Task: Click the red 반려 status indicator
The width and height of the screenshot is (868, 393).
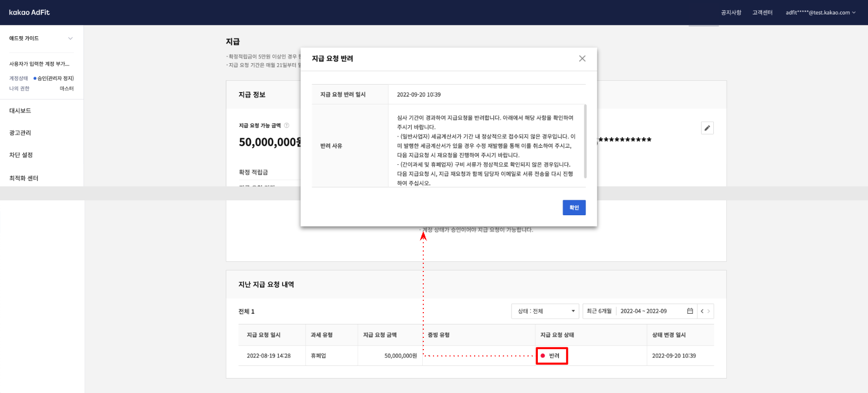Action: (551, 356)
